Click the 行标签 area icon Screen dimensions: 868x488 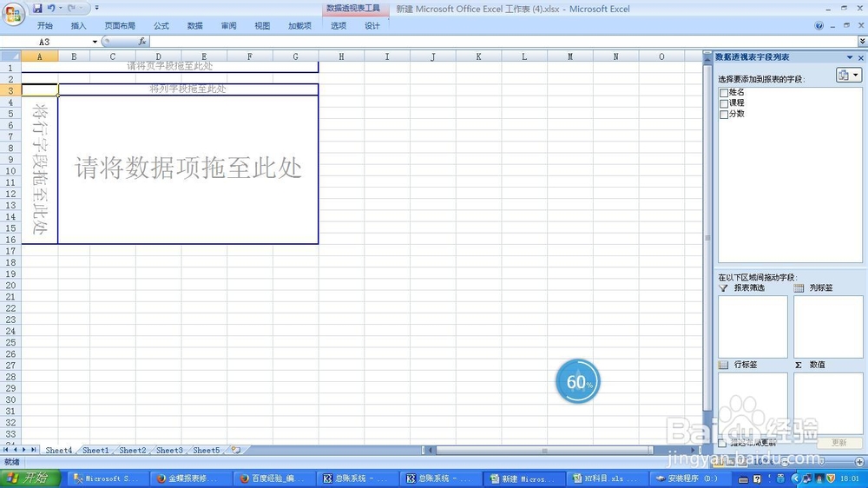tap(723, 365)
